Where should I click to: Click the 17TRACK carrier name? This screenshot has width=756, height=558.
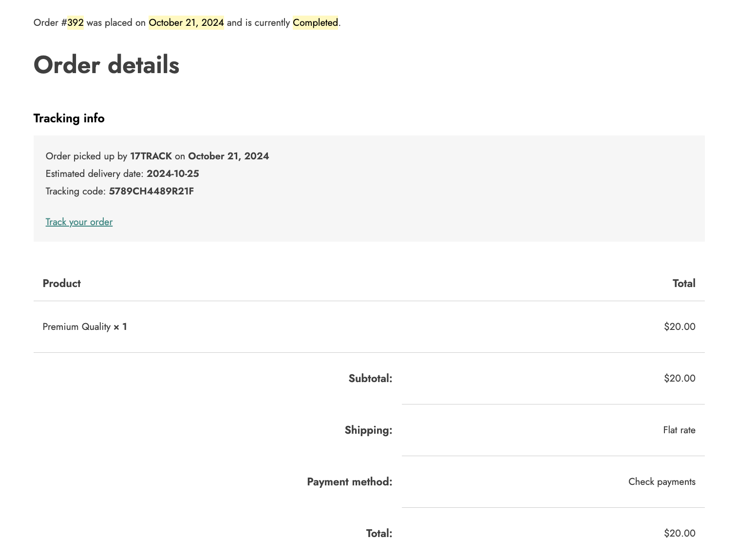pos(151,156)
